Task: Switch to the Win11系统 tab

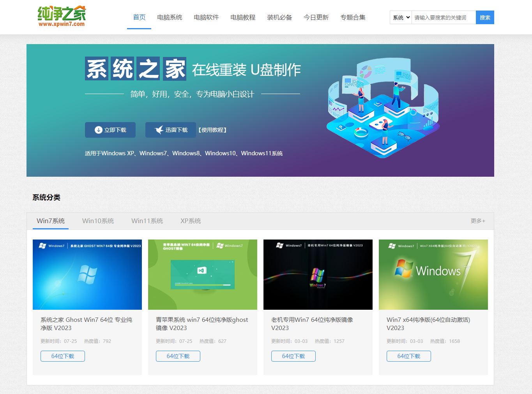Action: click(x=147, y=221)
